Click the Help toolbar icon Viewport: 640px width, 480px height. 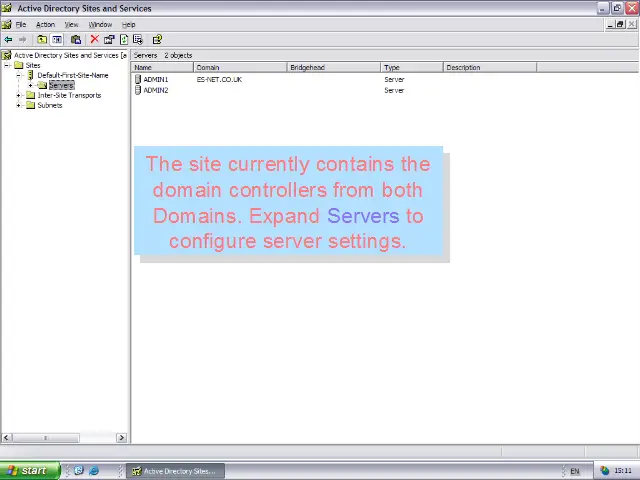point(157,40)
